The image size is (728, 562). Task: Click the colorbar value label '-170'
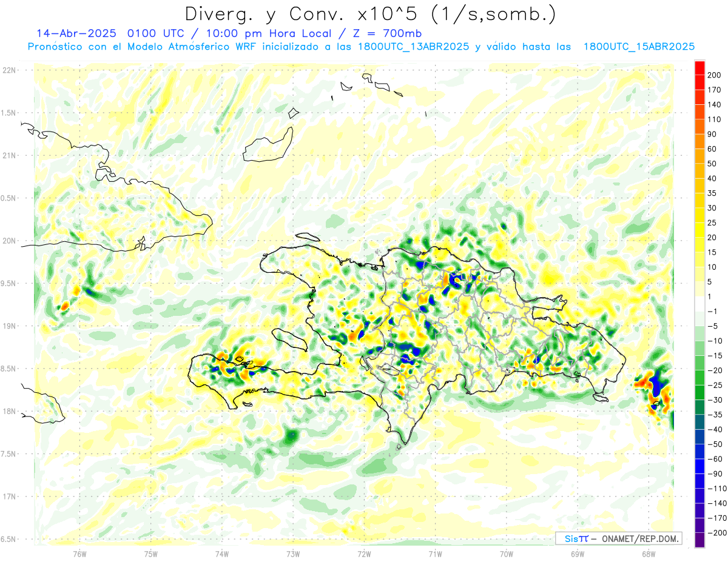716,518
